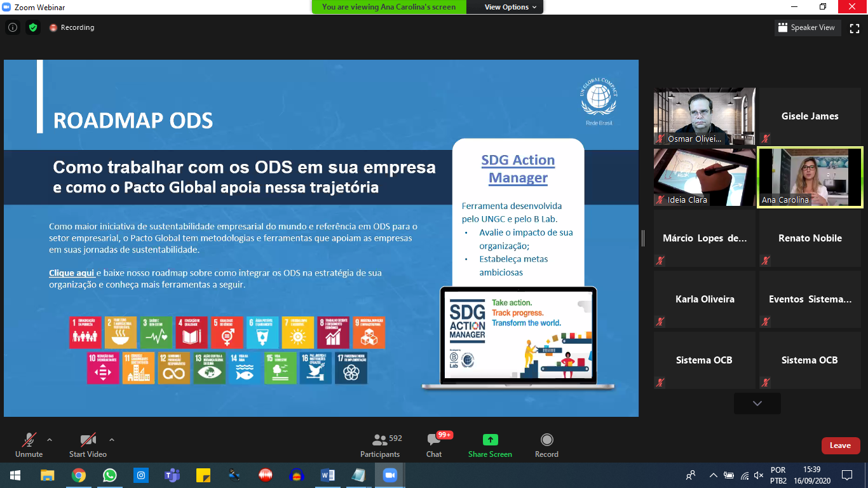This screenshot has height=488, width=868.
Task: Click SDG 17 partnerships icon
Action: point(351,368)
